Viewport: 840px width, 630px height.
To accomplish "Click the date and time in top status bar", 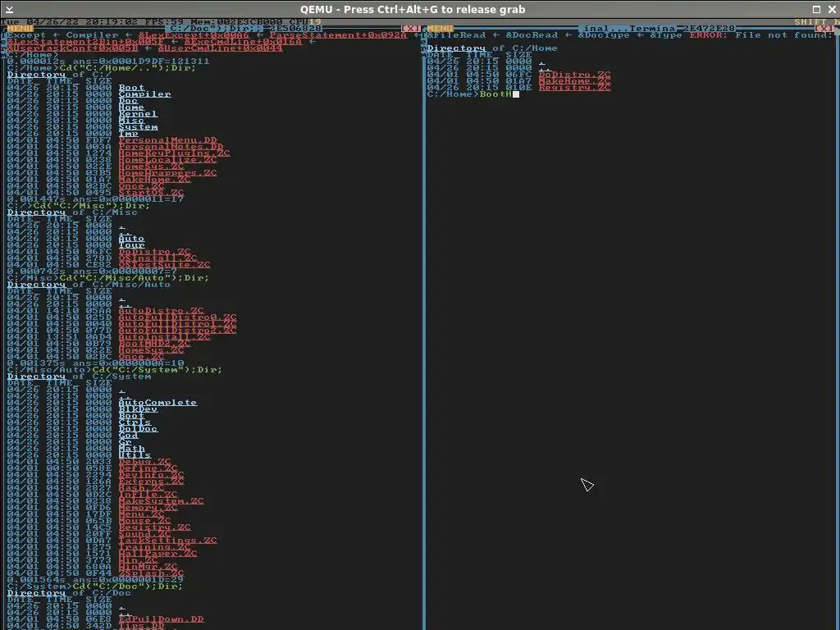I will coord(70,22).
